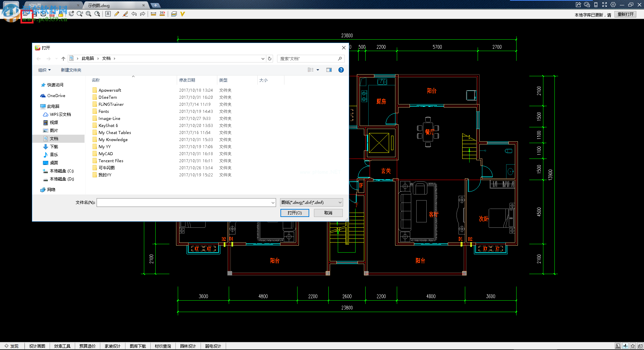
Task: Select the text annotation A tool
Action: click(x=108, y=14)
